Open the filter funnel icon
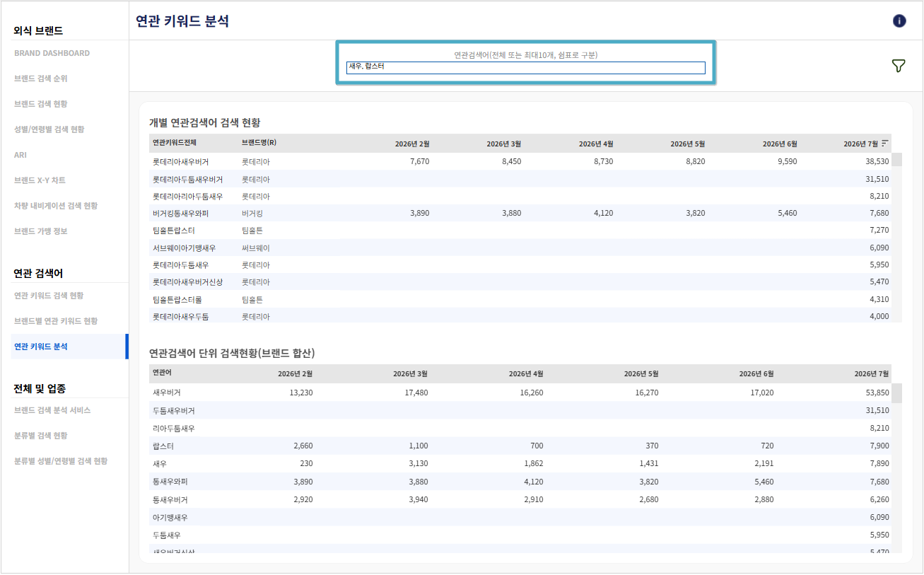Image resolution: width=924 pixels, height=575 pixels. pos(899,66)
